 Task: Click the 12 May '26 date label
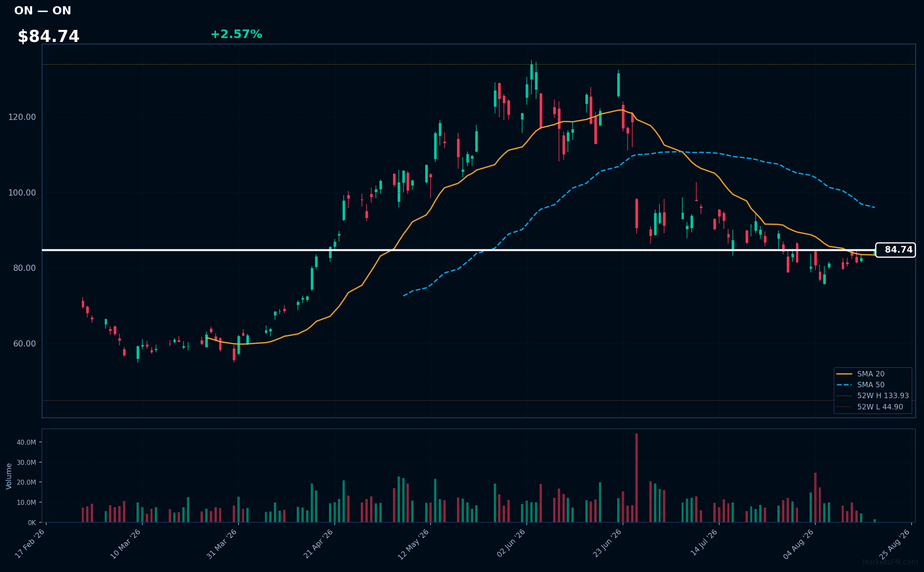(414, 544)
